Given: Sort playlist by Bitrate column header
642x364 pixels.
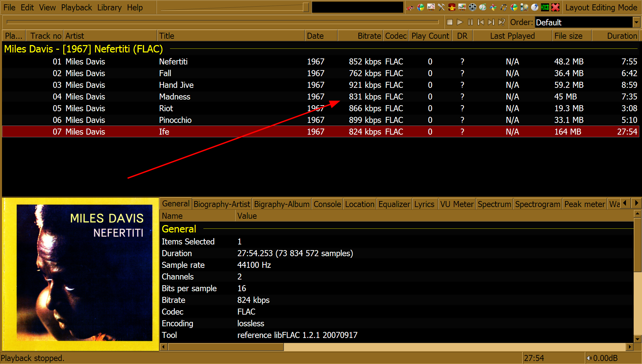Looking at the screenshot, I should [360, 36].
